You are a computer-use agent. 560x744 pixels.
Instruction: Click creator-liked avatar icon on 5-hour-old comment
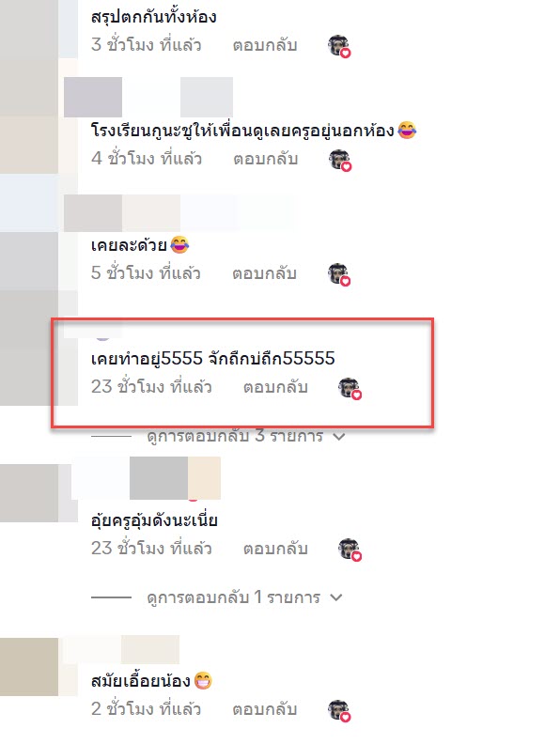[339, 274]
